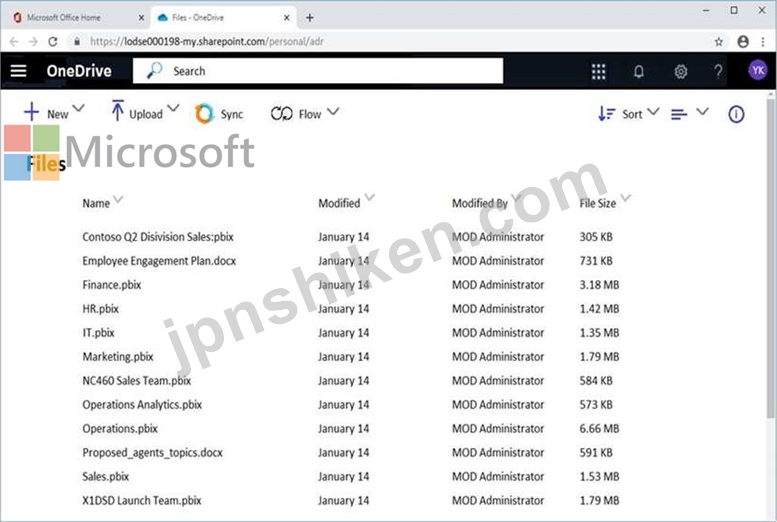Open Operations Analytics.pbix

(142, 405)
